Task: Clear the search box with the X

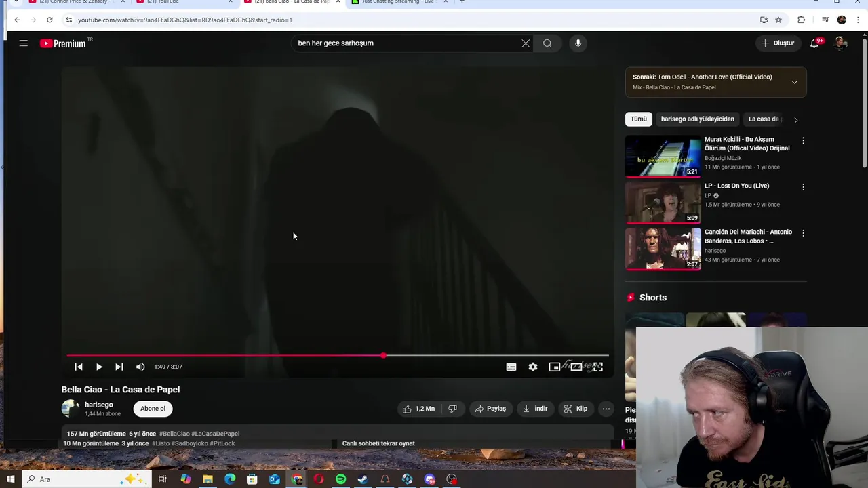Action: tap(526, 43)
